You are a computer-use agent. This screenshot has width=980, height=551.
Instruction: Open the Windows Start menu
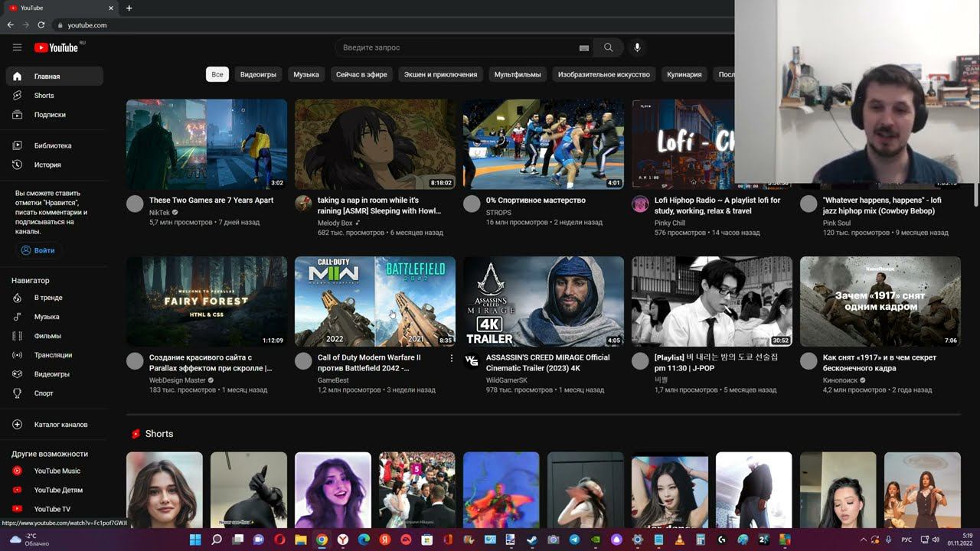click(x=195, y=540)
